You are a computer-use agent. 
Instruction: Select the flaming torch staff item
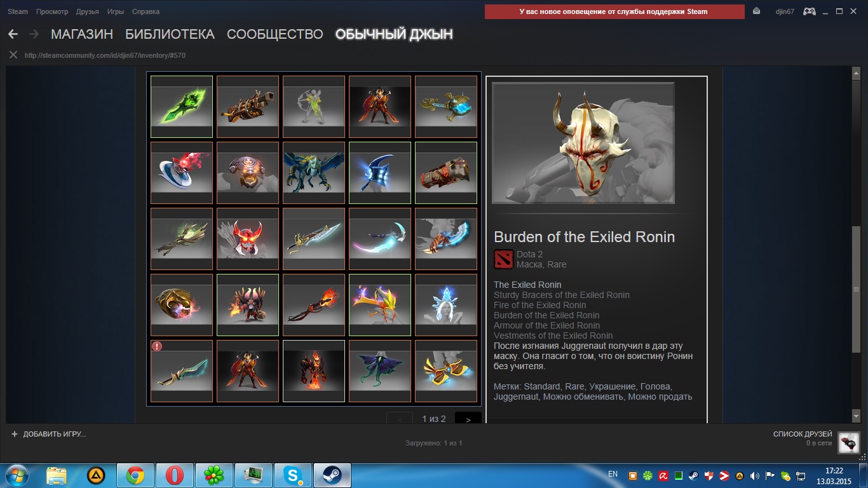pyautogui.click(x=314, y=305)
